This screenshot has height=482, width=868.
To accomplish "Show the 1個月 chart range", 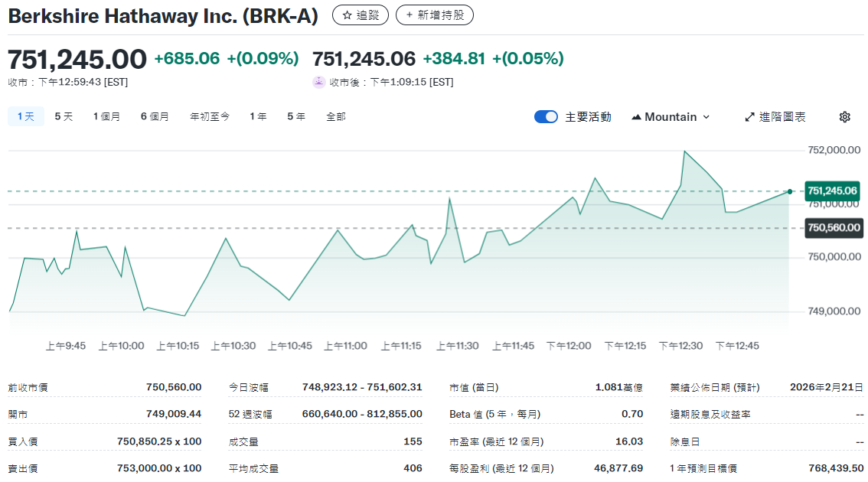I will [106, 116].
